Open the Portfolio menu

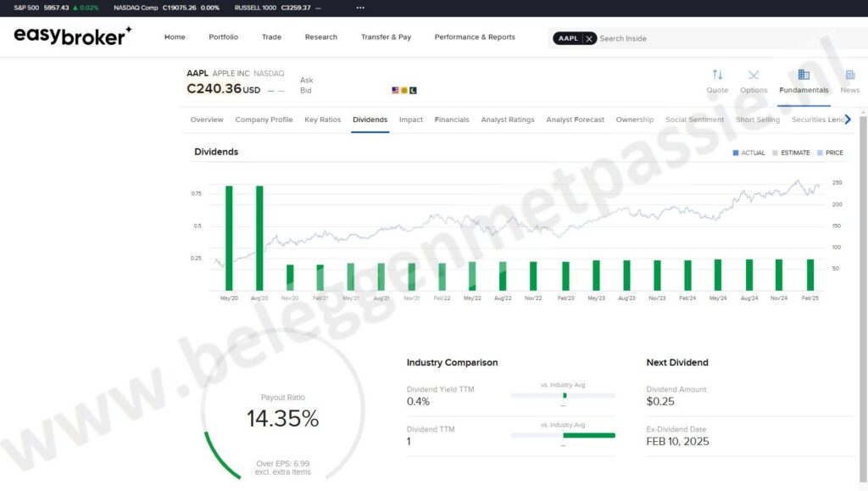[224, 37]
